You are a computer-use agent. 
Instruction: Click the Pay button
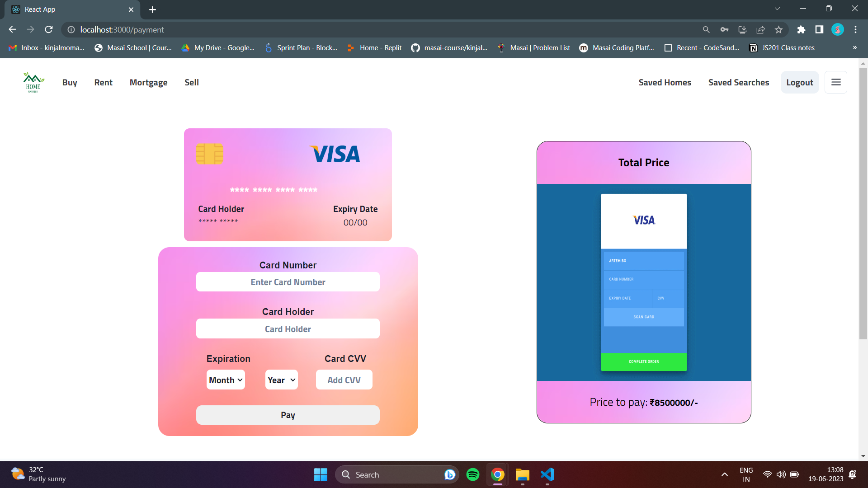click(x=288, y=415)
